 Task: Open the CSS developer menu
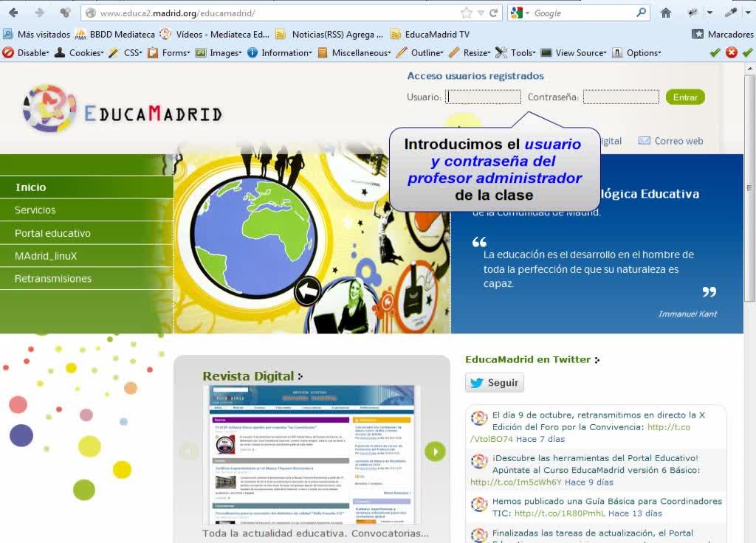126,52
